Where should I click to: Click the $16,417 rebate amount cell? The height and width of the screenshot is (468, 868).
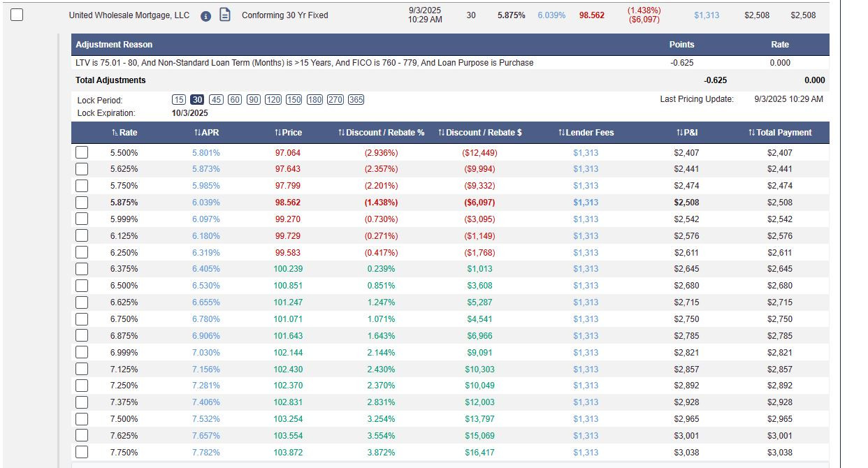click(479, 453)
